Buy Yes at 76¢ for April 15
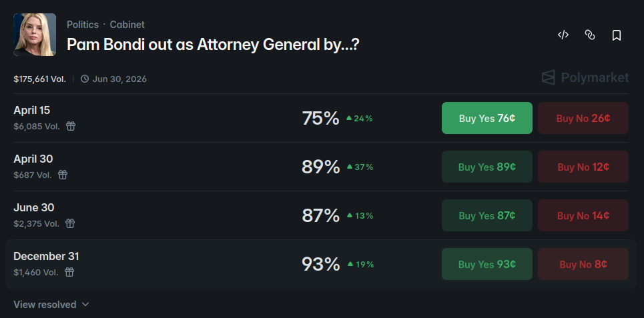644x318 pixels. (x=487, y=118)
